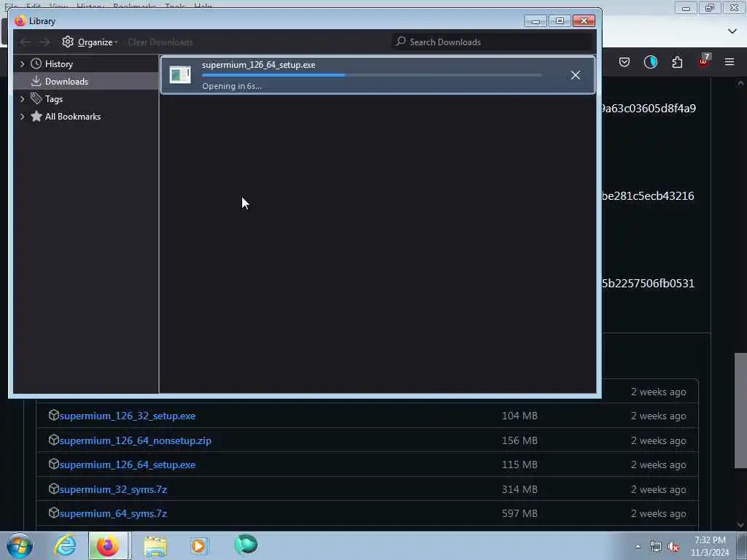Select All Bookmarks in the sidebar
Image resolution: width=747 pixels, height=560 pixels.
click(72, 117)
